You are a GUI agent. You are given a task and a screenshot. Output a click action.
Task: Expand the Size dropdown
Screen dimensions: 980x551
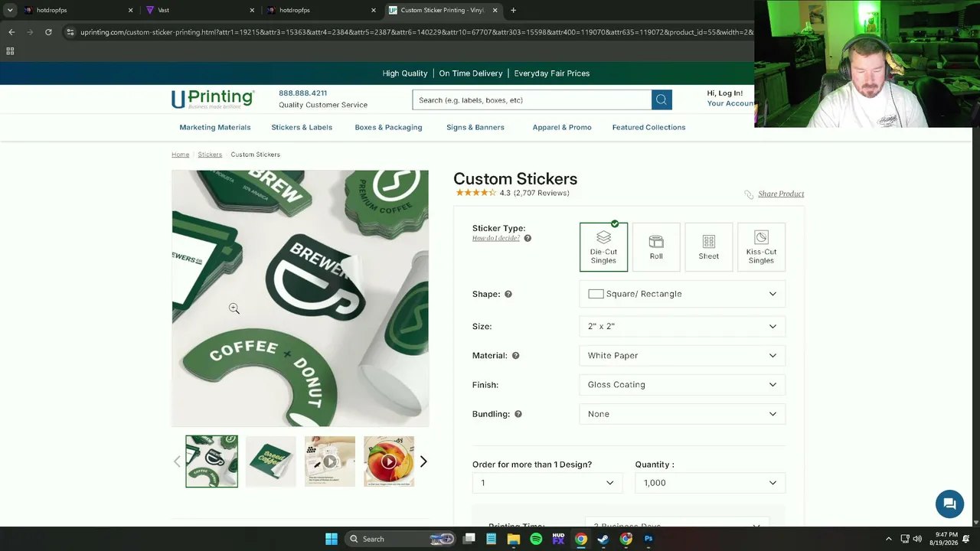682,326
